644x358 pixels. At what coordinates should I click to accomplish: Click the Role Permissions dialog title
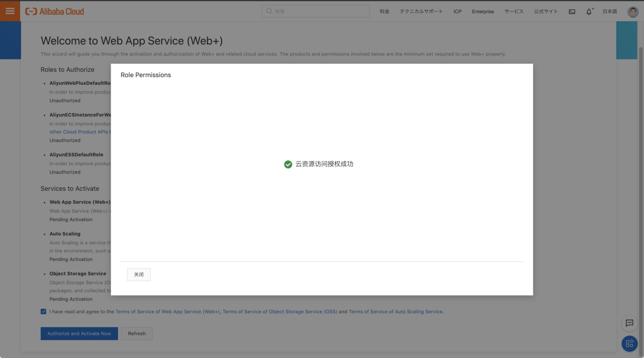tap(146, 75)
